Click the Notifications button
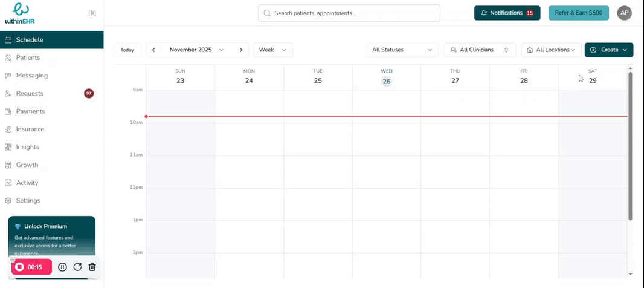This screenshot has height=288, width=644. [x=507, y=13]
